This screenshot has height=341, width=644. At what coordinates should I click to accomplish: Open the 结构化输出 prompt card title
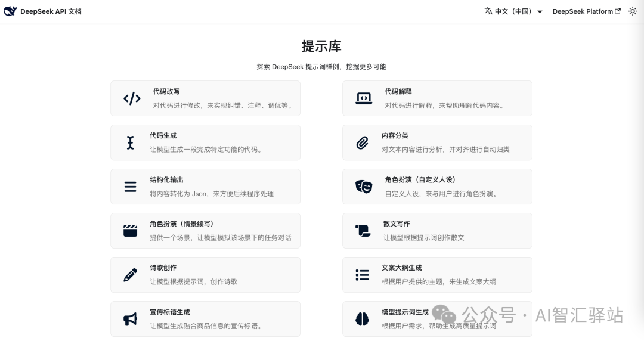click(x=166, y=180)
